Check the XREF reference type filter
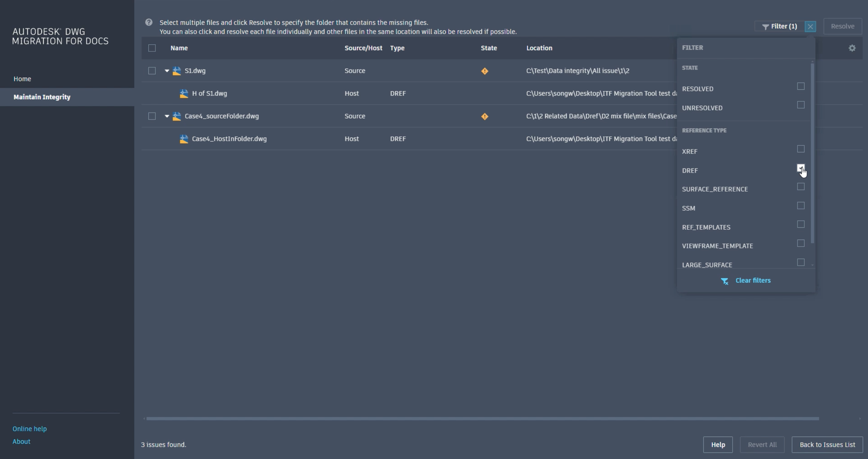The height and width of the screenshot is (459, 868). click(x=801, y=149)
